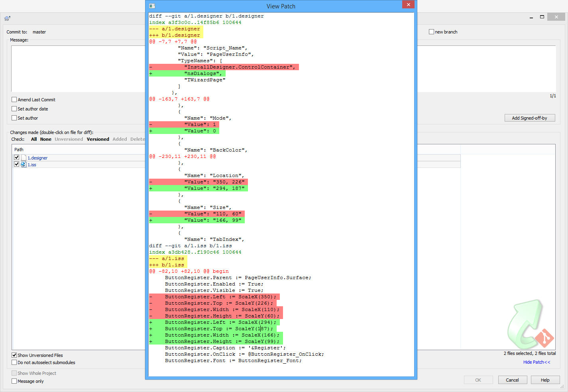Collapse the patch view via Hide Patch<<

537,362
